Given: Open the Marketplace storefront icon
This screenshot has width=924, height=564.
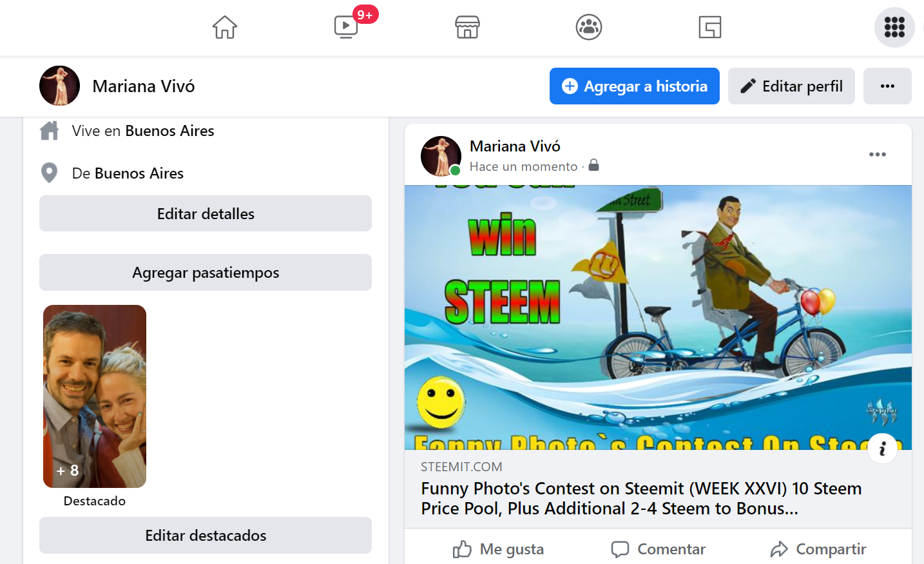Looking at the screenshot, I should point(467,27).
